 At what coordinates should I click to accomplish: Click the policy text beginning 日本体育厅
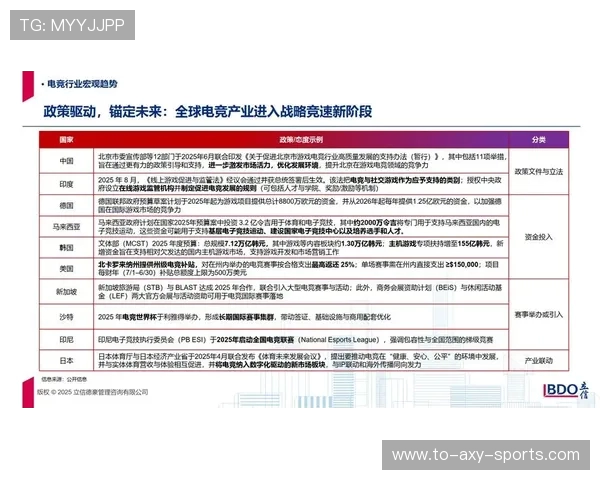(x=299, y=361)
